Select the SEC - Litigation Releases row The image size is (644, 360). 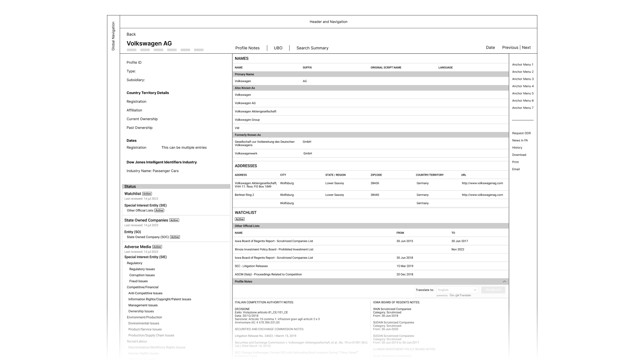[x=371, y=266]
